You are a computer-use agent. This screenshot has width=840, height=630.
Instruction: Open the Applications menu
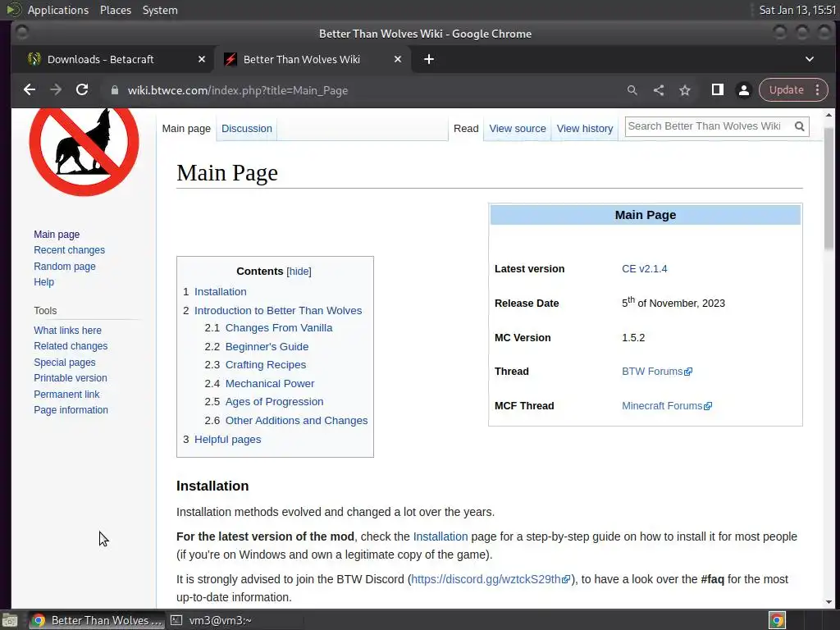coord(58,10)
